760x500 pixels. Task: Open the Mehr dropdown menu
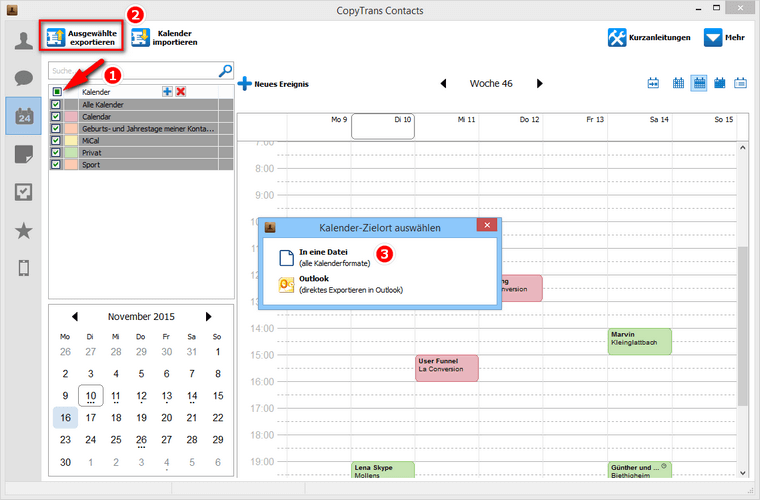[x=724, y=37]
